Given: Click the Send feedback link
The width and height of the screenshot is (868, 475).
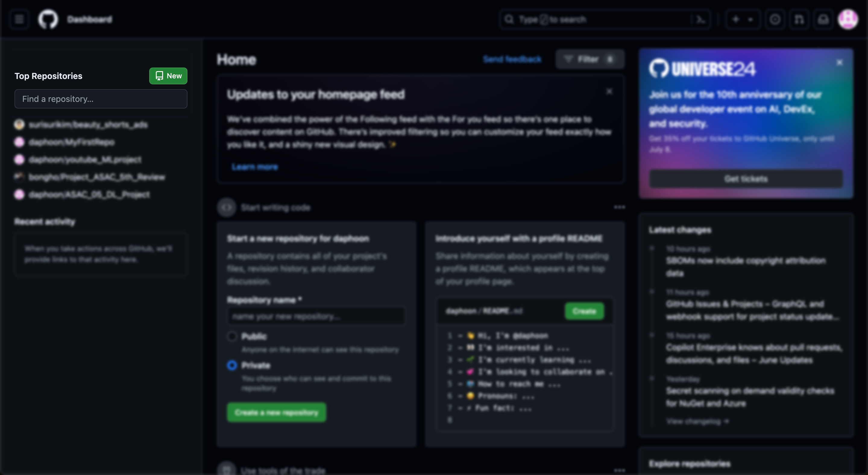Looking at the screenshot, I should 512,59.
